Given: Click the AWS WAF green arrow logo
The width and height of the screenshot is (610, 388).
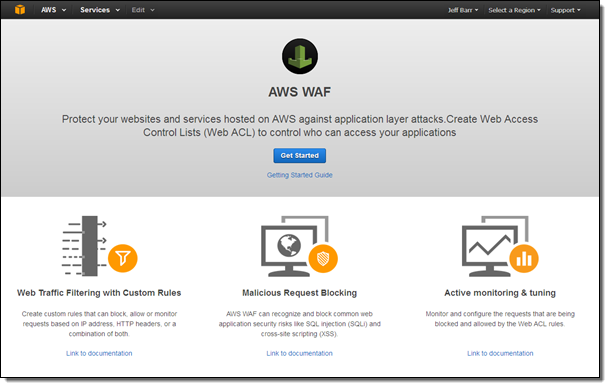Looking at the screenshot, I should [300, 56].
